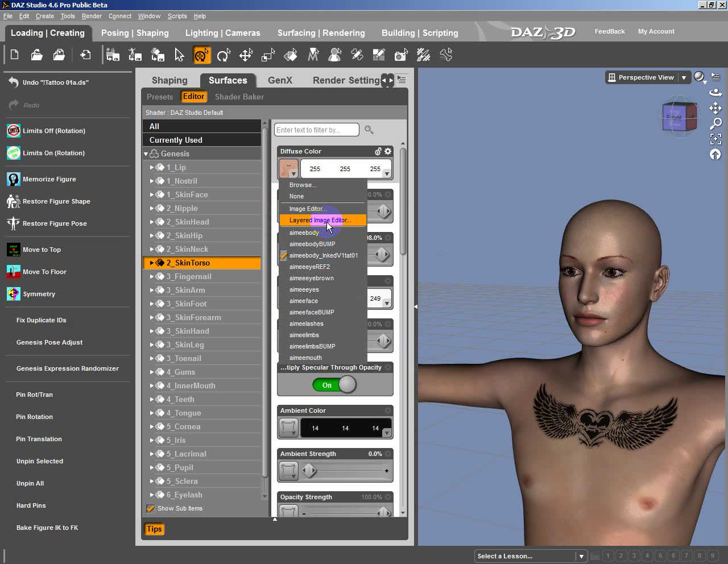The height and width of the screenshot is (564, 728).
Task: Select the Rotate tool in the toolbar
Action: pos(224,55)
